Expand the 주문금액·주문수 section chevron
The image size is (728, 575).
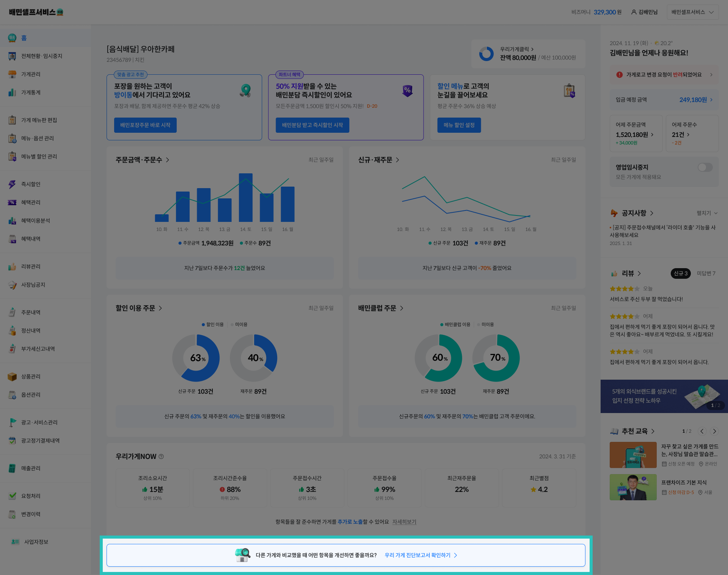click(x=167, y=160)
